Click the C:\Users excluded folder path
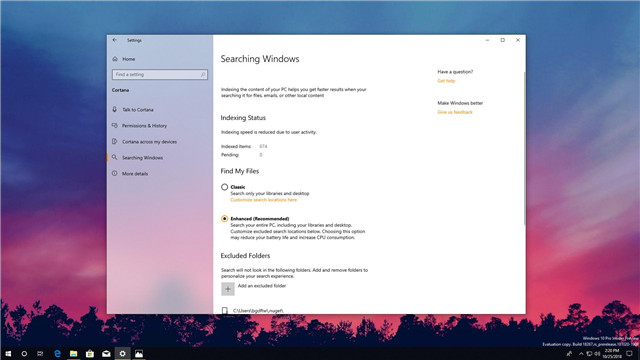The width and height of the screenshot is (640, 360). [x=258, y=311]
